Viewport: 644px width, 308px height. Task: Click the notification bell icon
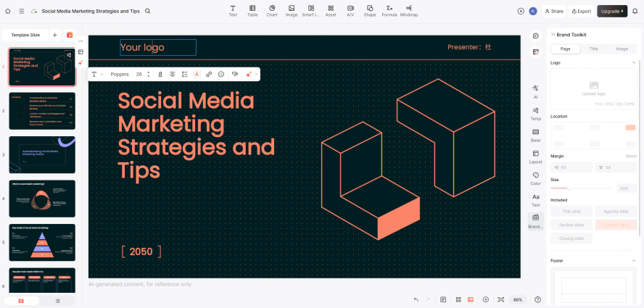(635, 11)
